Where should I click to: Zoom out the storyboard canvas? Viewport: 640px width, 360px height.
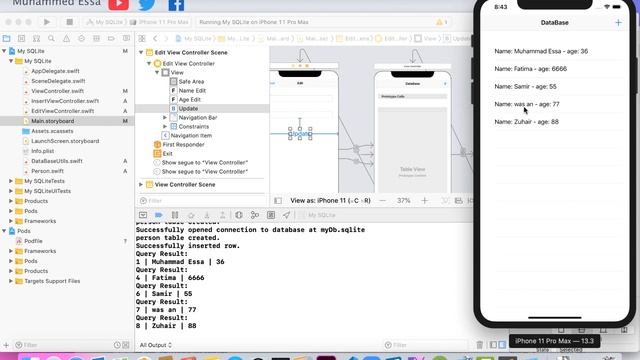tap(382, 200)
